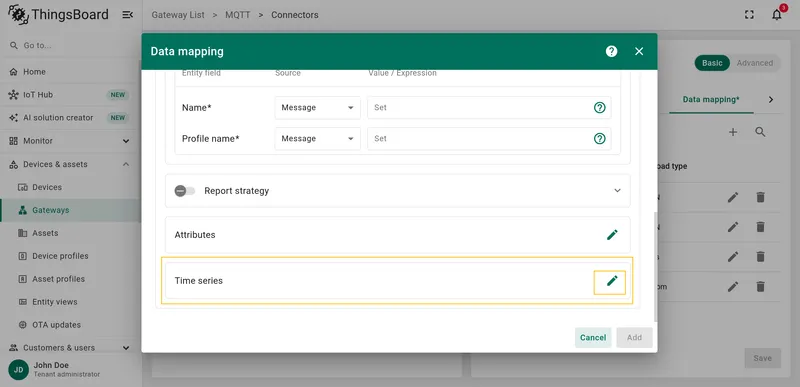Open help for Name expression

(599, 108)
